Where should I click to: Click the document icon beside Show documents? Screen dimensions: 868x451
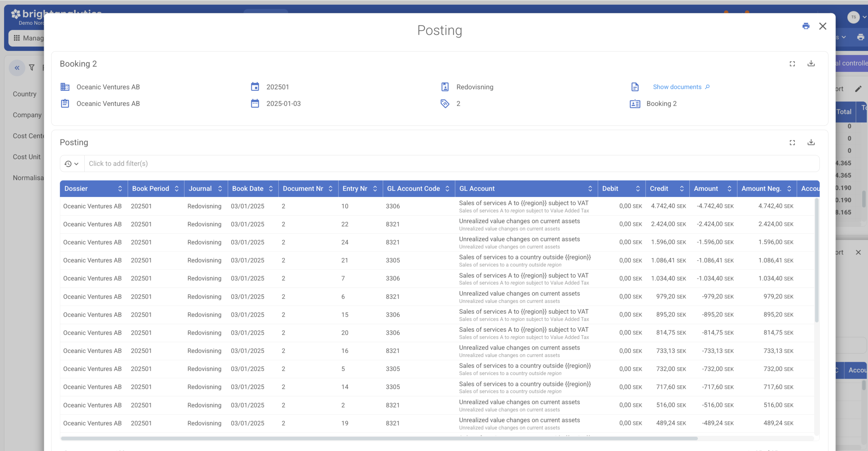[635, 87]
